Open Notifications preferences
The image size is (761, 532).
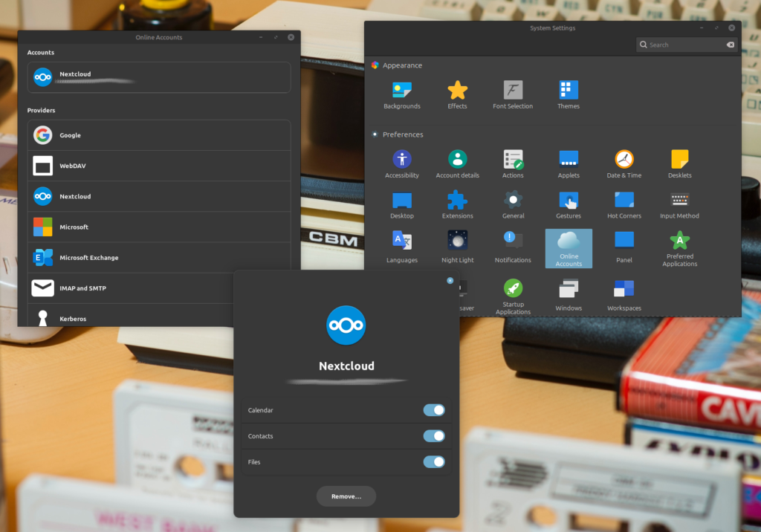[x=513, y=247]
